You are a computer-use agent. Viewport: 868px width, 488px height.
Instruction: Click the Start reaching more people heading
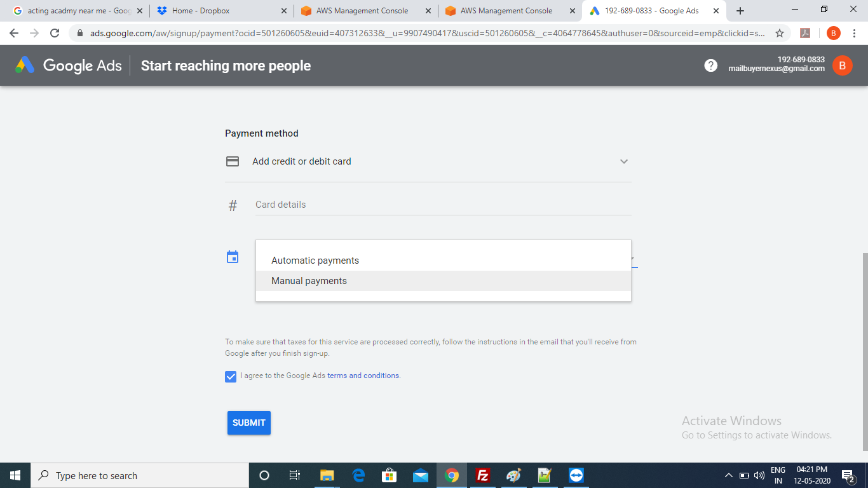tap(226, 65)
